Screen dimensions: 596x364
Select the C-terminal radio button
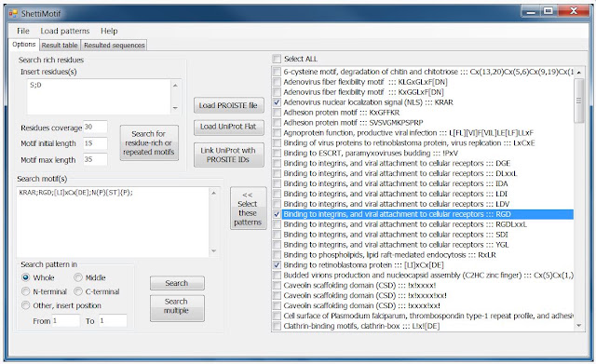(78, 291)
